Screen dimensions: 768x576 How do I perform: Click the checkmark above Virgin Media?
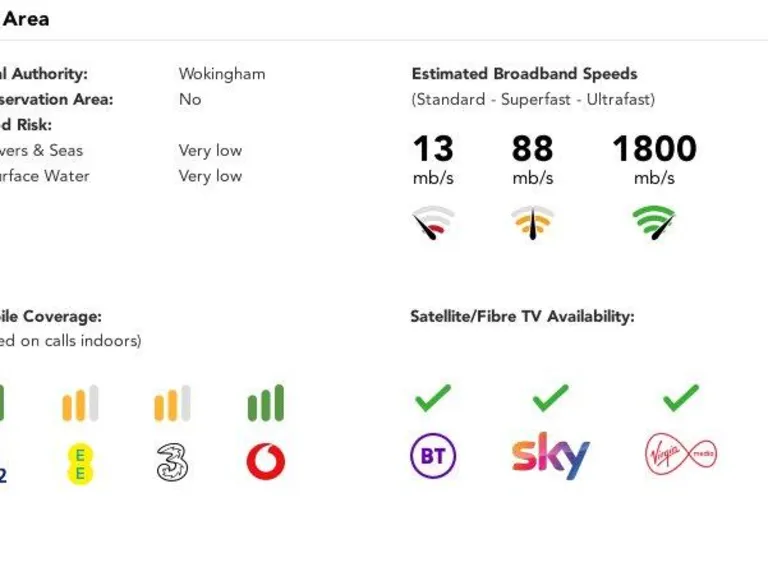tap(680, 399)
